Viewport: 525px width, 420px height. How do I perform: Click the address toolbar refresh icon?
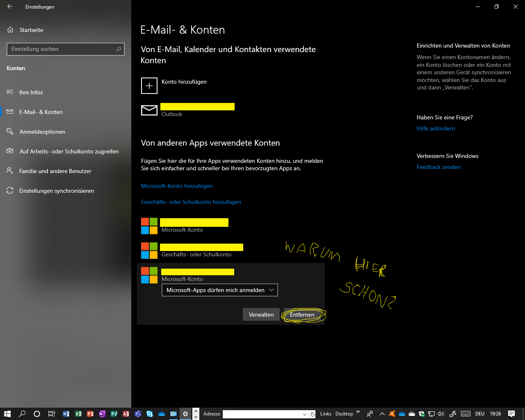pyautogui.click(x=313, y=414)
